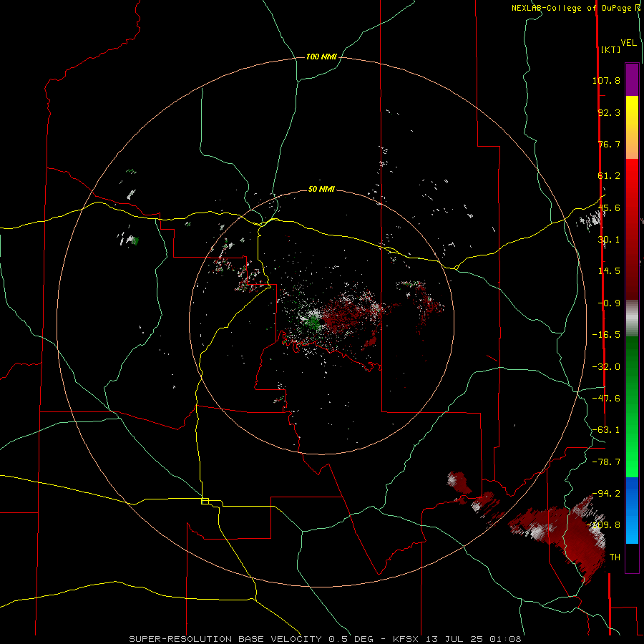Click the 14.5 legend value

pos(609,271)
